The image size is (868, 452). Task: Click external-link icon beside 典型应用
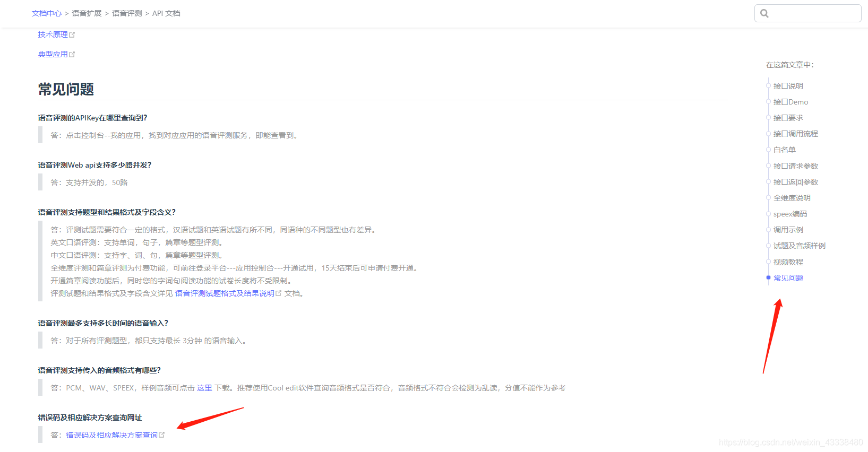tap(72, 55)
